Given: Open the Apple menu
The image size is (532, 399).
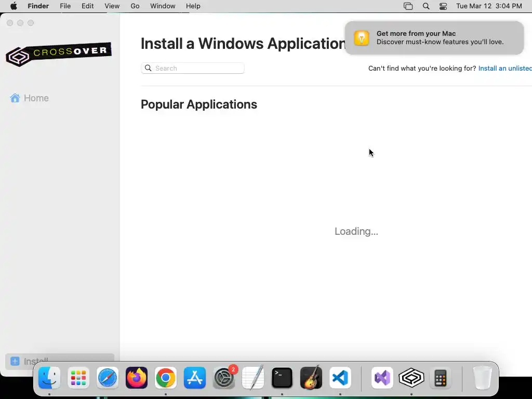Looking at the screenshot, I should click(x=14, y=6).
